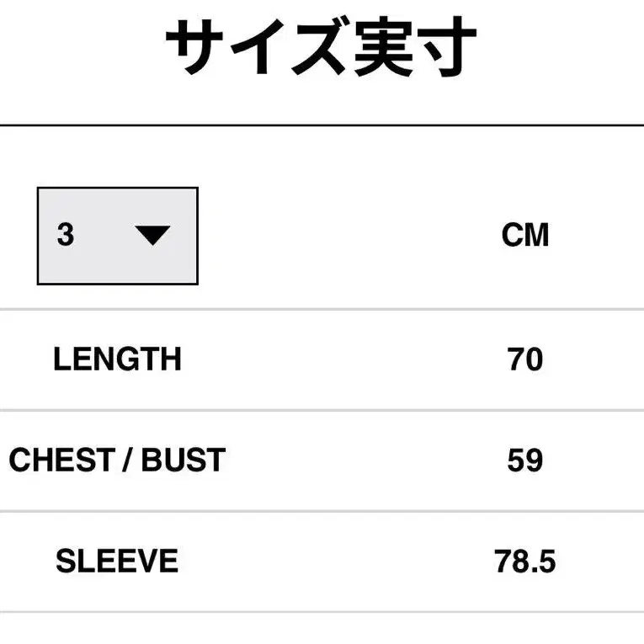The height and width of the screenshot is (644, 644).
Task: Select the SLEEVE row label
Action: pos(117,562)
